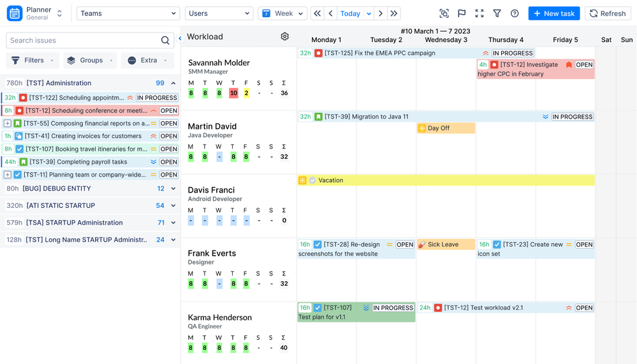Image resolution: width=637 pixels, height=364 pixels.
Task: Click the sun icon on Vacation bar
Action: (x=302, y=180)
